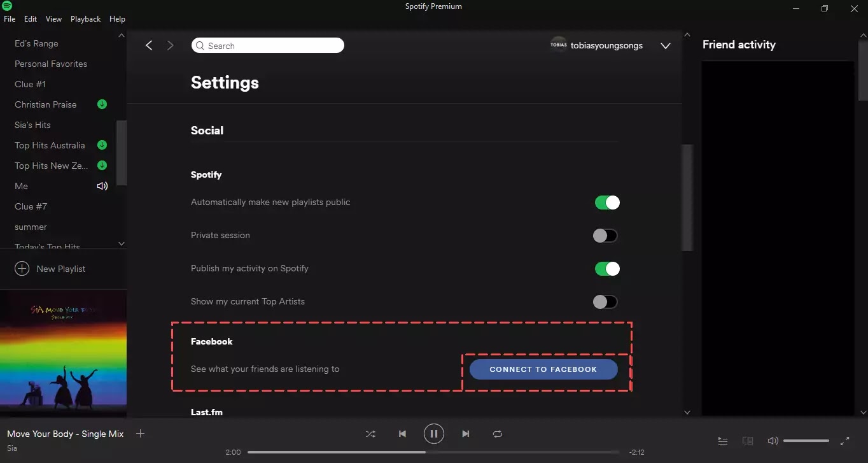Click Connect to Facebook button
868x463 pixels.
(x=543, y=369)
